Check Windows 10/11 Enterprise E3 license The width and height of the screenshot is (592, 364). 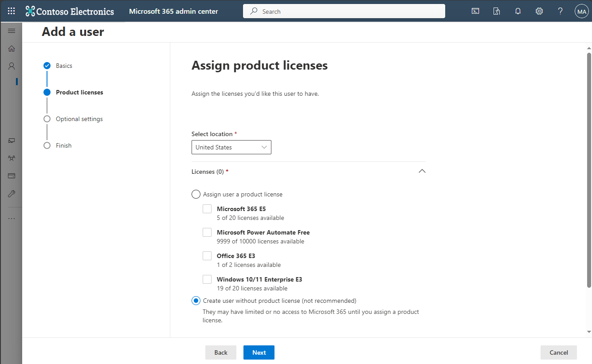coord(207,279)
